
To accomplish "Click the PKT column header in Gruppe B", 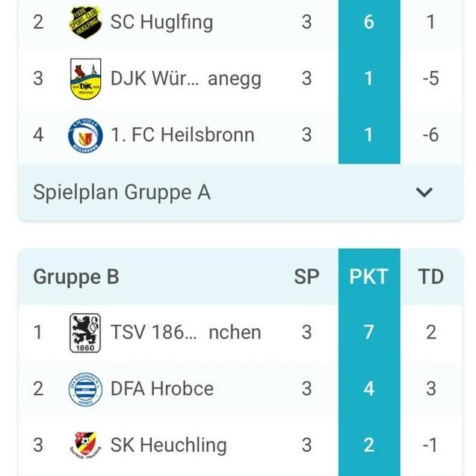I will coord(369,276).
